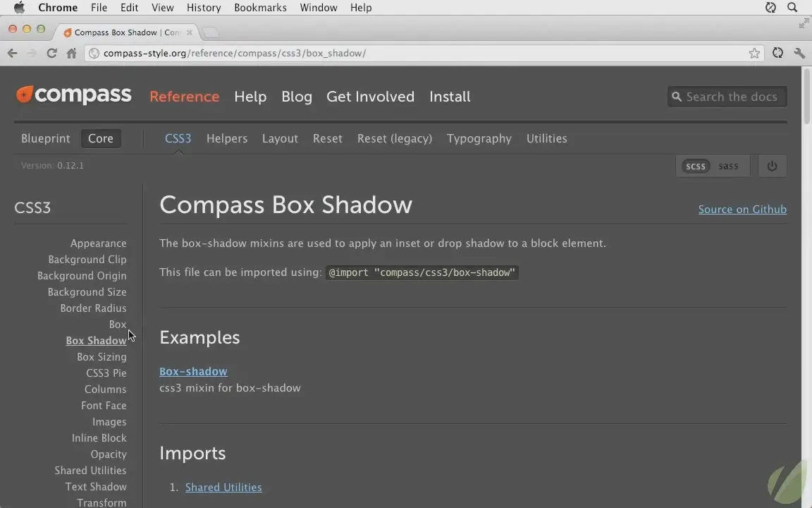Open Inline Block in the sidebar

pyautogui.click(x=99, y=438)
